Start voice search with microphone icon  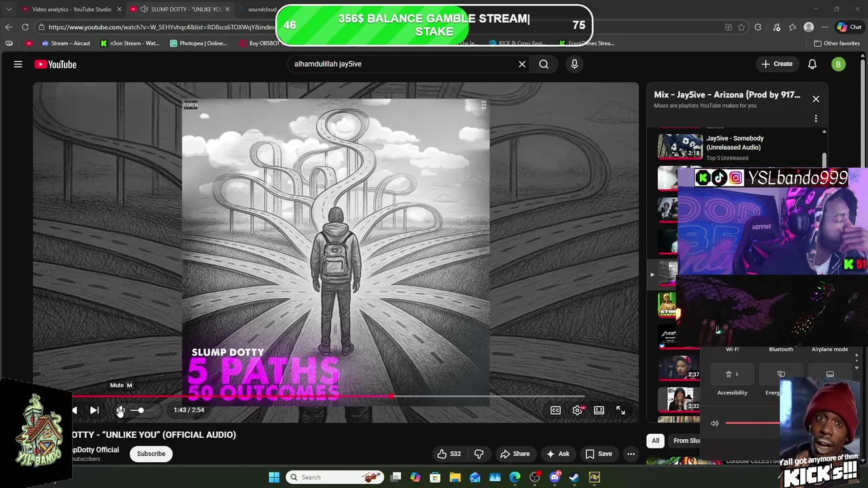574,64
